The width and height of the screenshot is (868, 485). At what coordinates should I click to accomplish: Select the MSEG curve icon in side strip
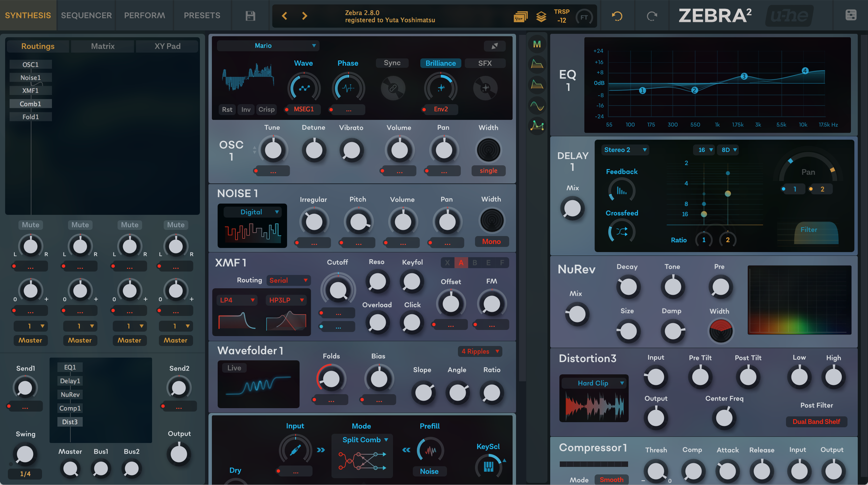click(x=537, y=126)
